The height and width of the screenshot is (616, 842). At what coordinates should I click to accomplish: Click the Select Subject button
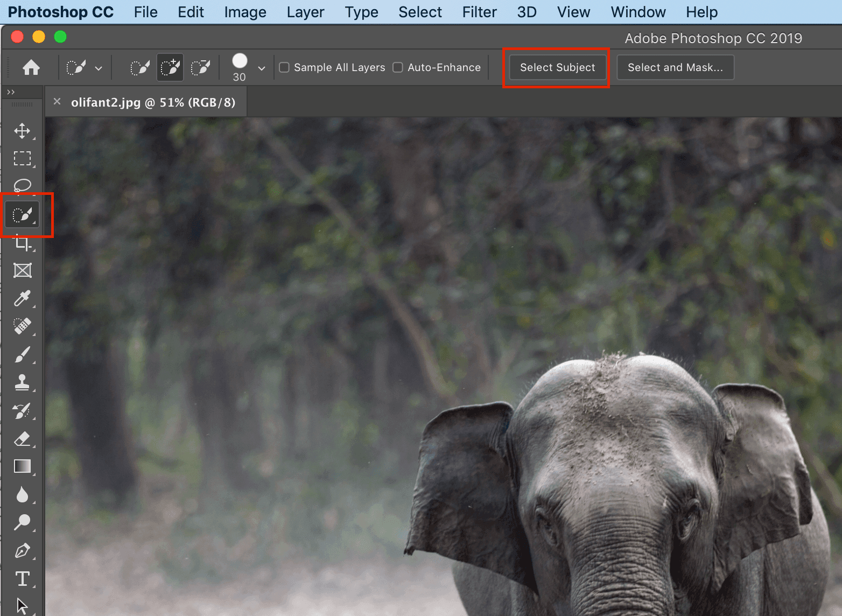pyautogui.click(x=557, y=67)
